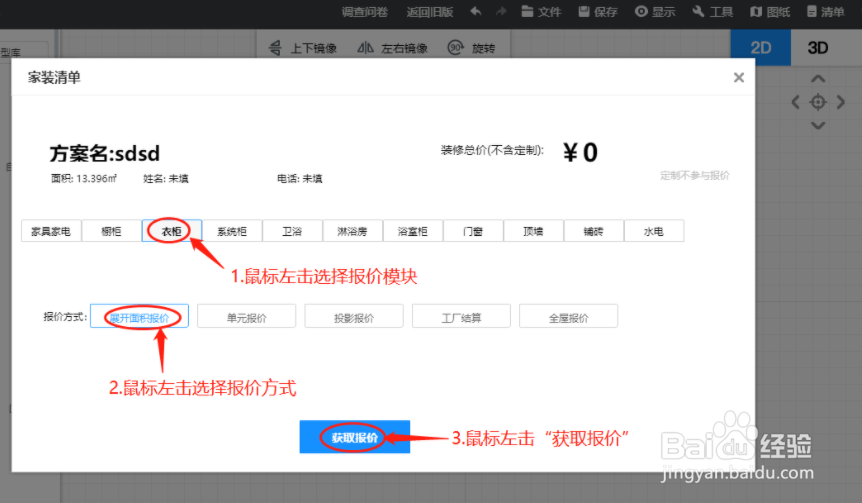Select the 系统柜 tab
This screenshot has height=503, width=862.
pyautogui.click(x=232, y=231)
